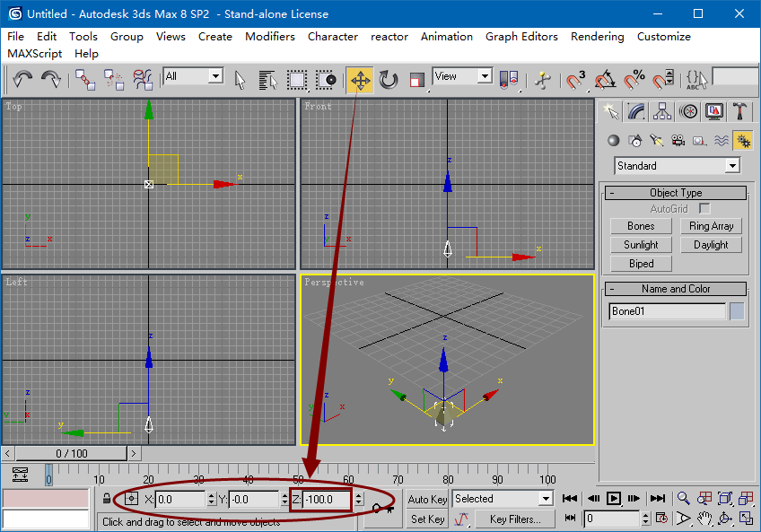Switch to the Create command panel tab

click(x=610, y=111)
